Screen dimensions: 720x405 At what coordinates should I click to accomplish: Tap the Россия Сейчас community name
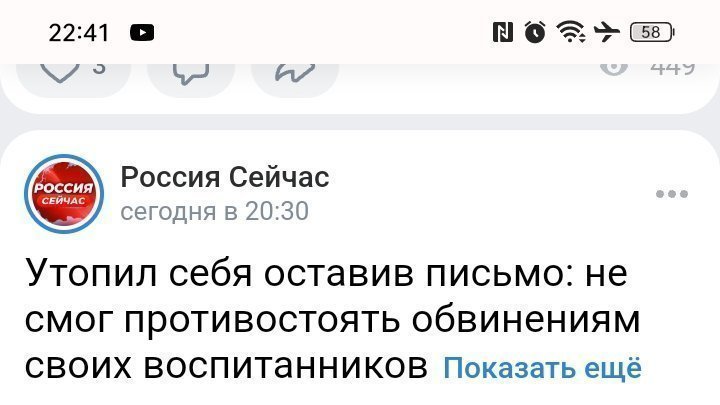coord(224,178)
